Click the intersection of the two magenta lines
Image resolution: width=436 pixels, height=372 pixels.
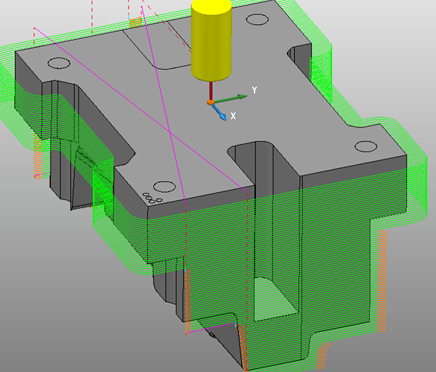[x=170, y=132]
